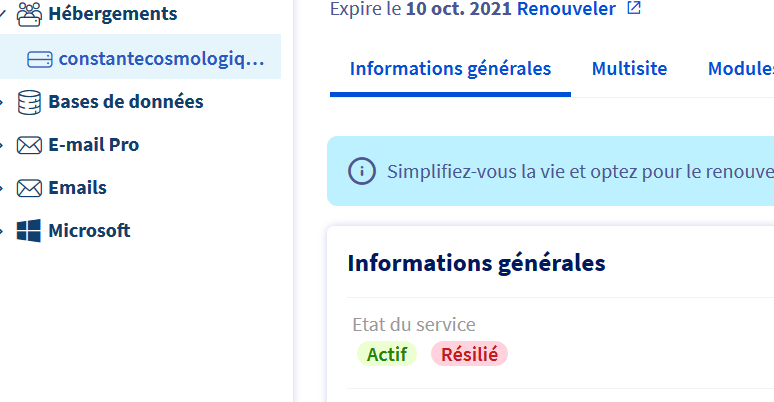Click the Bases de données database icon
Screen dimensions: 774x402
29,102
